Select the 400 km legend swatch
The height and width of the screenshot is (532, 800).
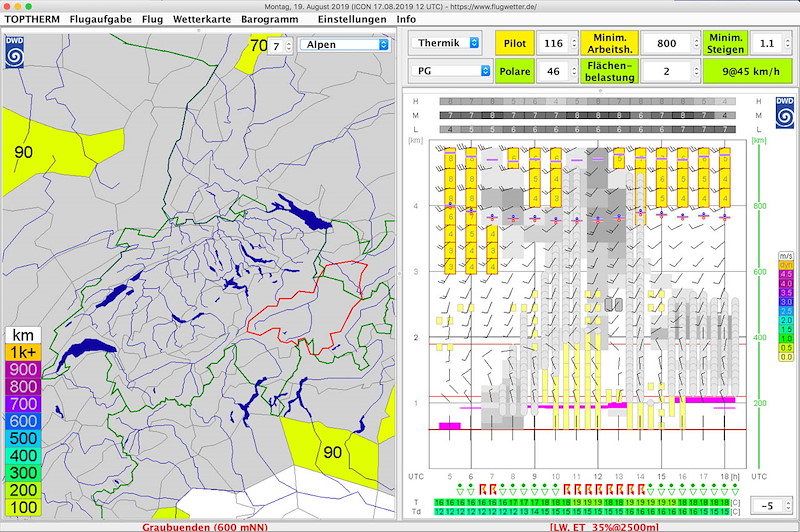[x=23, y=455]
